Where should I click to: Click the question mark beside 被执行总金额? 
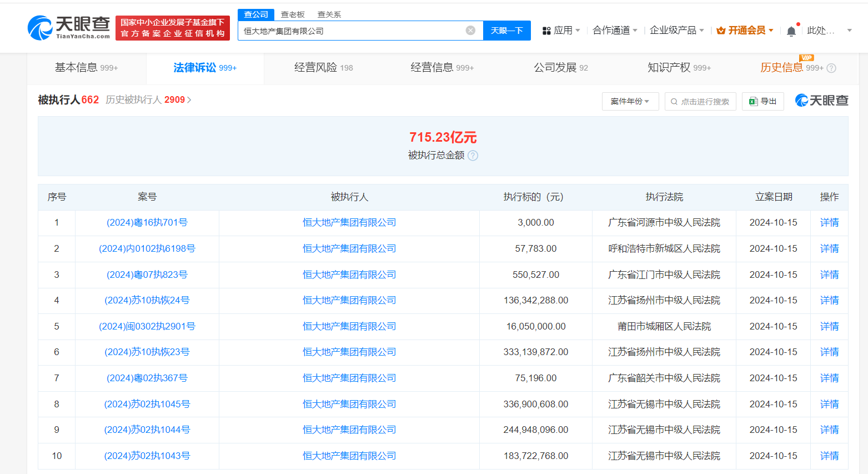coord(472,156)
